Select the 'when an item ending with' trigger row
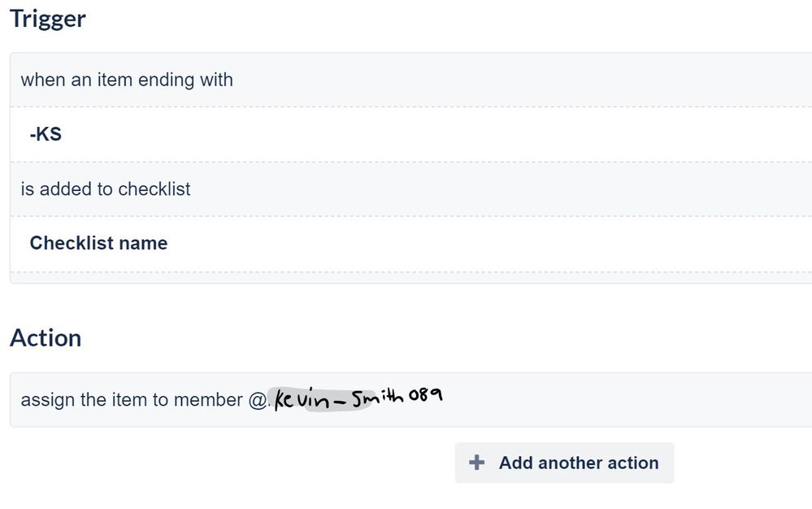This screenshot has width=812, height=509. click(411, 80)
